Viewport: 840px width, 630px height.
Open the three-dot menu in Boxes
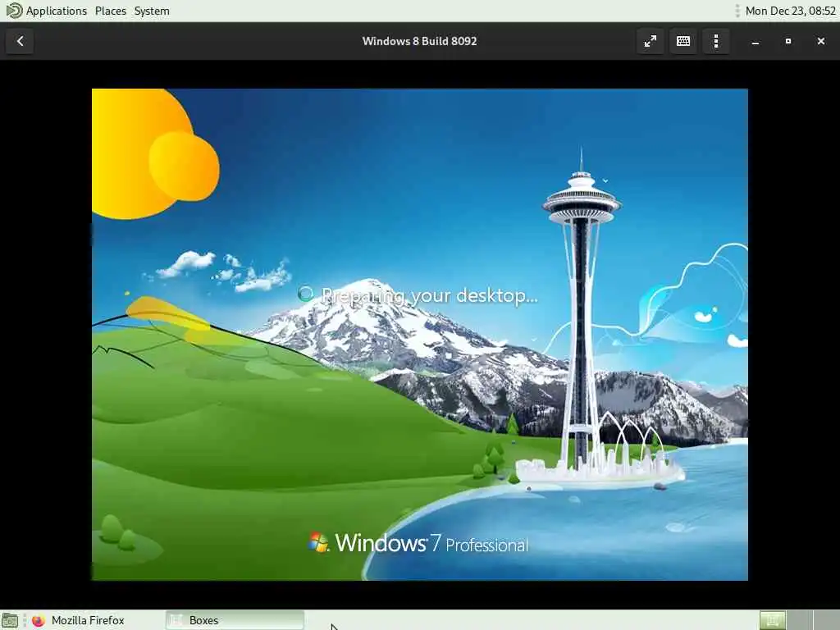pyautogui.click(x=716, y=41)
